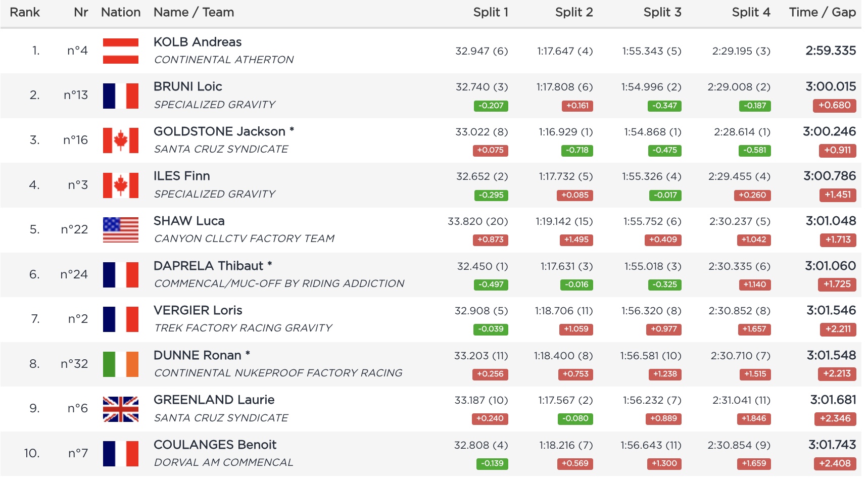Screen dimensions: 868x478
Task: Open team TREK FACTORY RACING GRAVITY
Action: coord(243,328)
